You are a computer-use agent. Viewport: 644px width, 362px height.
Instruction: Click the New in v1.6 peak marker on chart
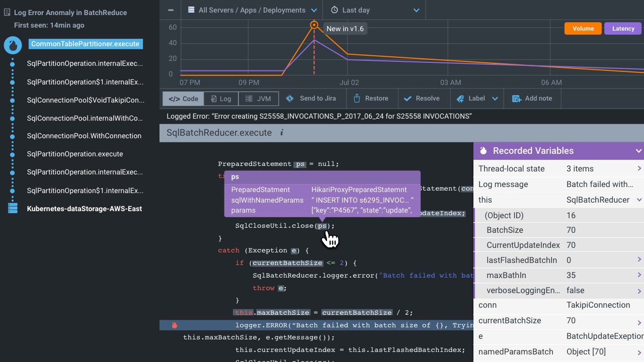[314, 25]
